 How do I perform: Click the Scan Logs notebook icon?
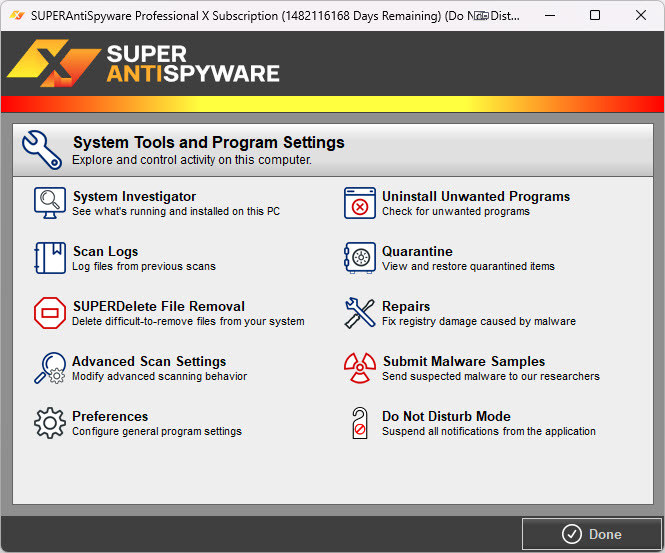point(49,258)
